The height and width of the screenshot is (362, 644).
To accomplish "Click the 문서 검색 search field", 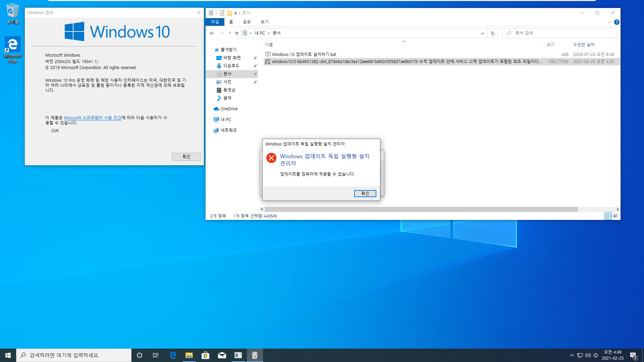I will click(x=559, y=33).
